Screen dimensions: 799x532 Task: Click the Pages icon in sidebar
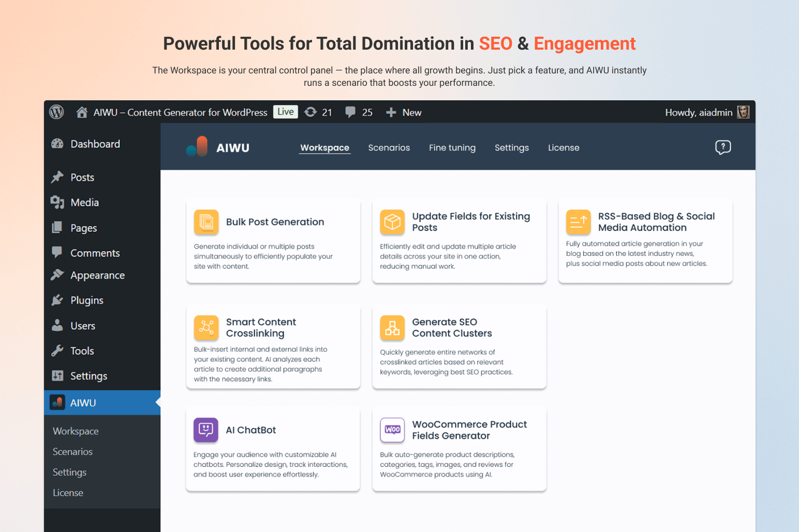pos(57,227)
